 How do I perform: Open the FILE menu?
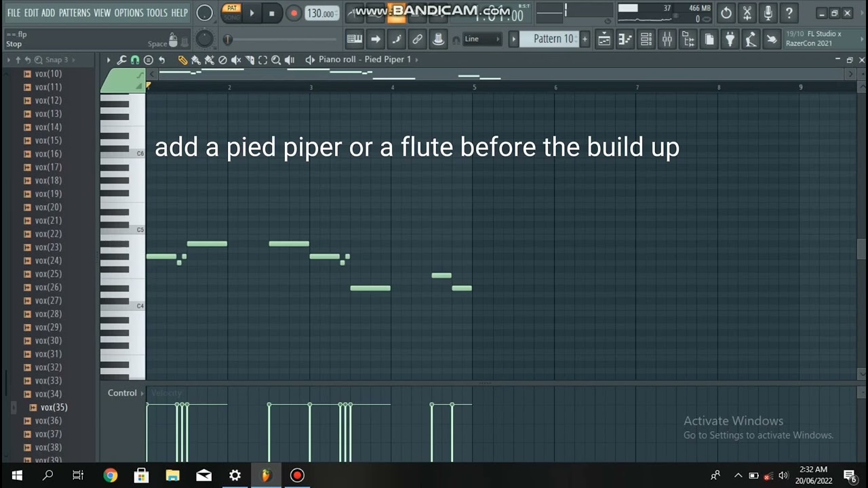coord(14,13)
